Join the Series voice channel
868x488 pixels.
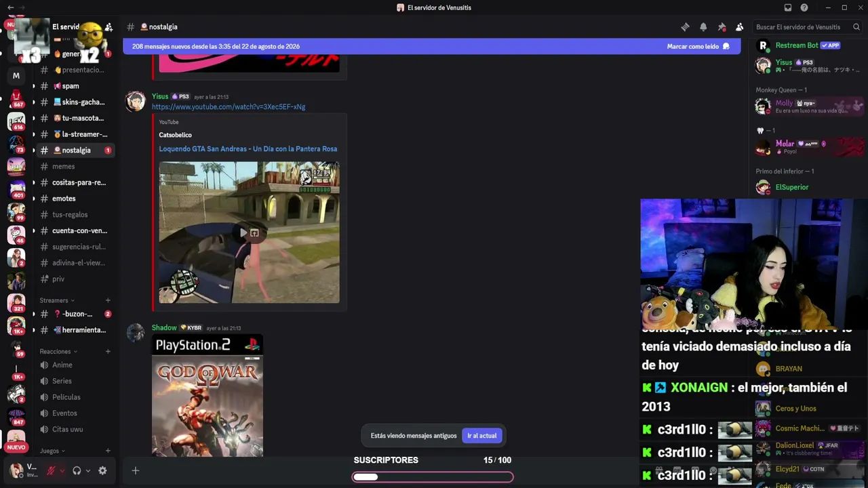click(74, 381)
